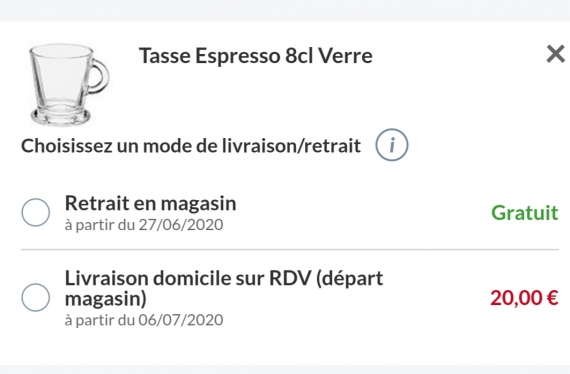Click the handle of the cup image

(x=99, y=76)
